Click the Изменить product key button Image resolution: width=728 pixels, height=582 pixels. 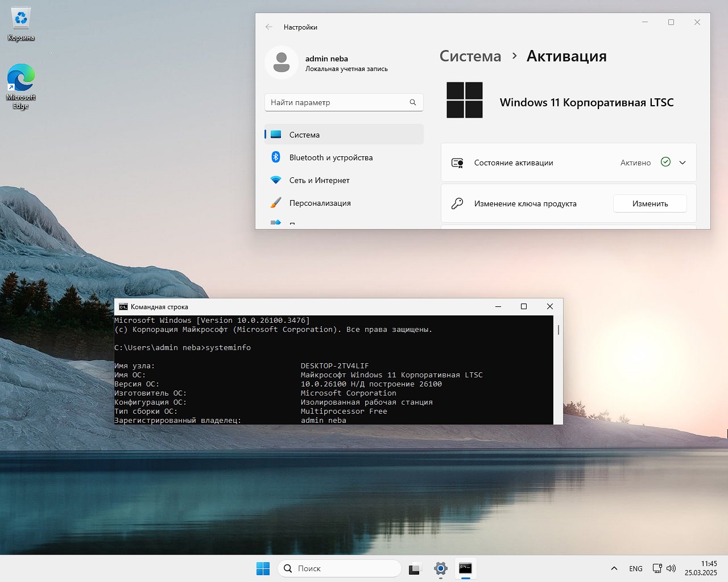[x=650, y=203]
